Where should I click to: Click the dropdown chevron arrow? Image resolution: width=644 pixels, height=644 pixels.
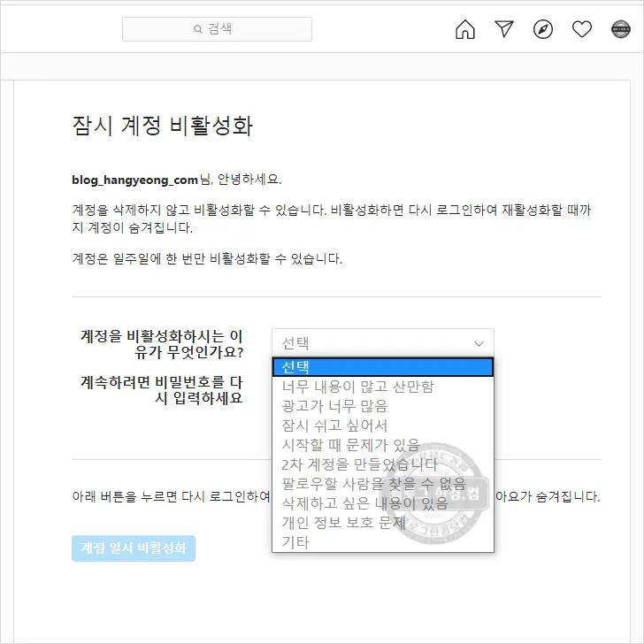pyautogui.click(x=479, y=343)
